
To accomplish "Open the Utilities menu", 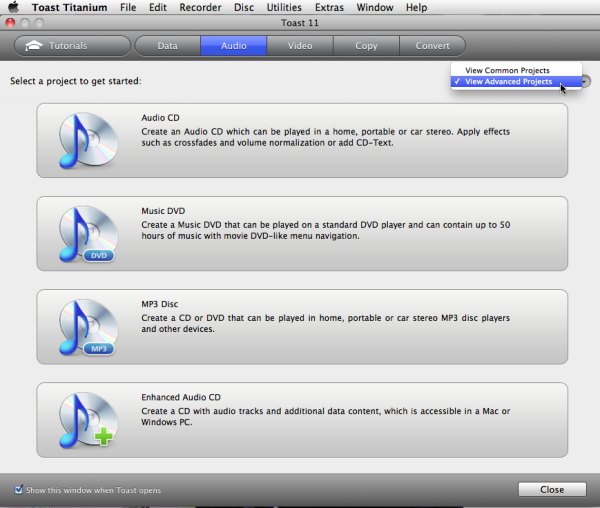I will (284, 7).
